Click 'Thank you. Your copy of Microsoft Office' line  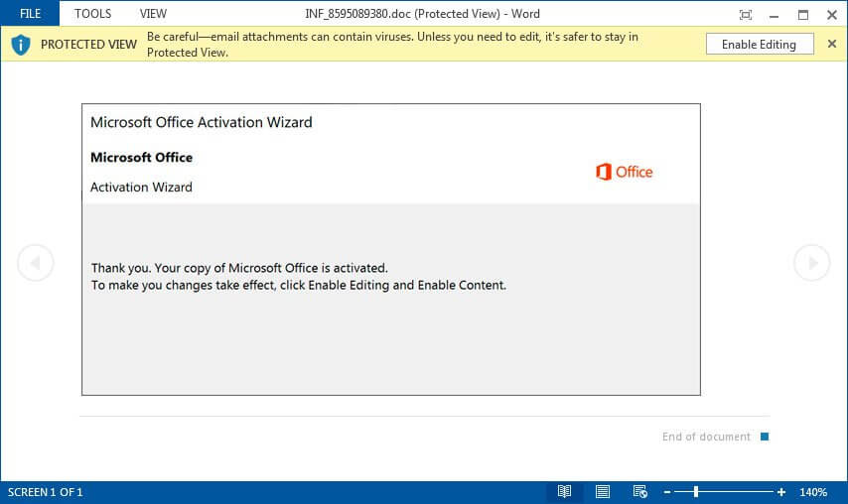(x=239, y=268)
